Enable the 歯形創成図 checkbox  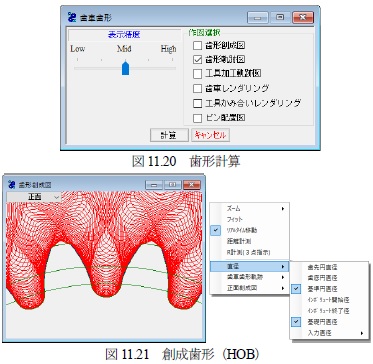click(x=197, y=45)
